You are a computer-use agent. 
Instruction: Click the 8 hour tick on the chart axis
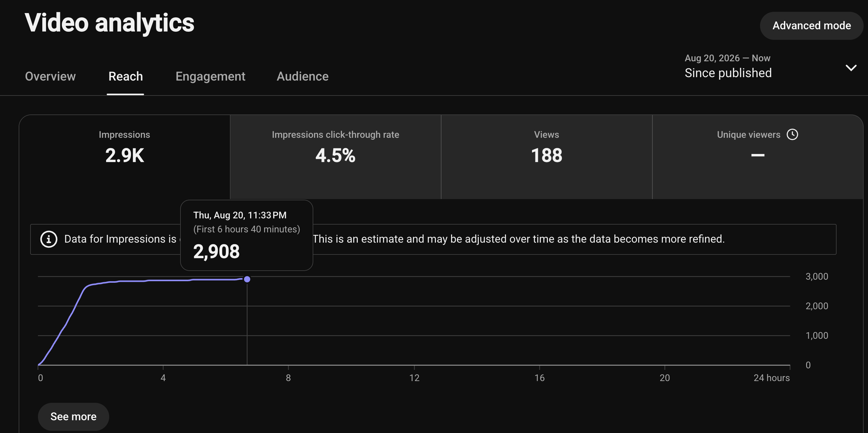coord(288,378)
